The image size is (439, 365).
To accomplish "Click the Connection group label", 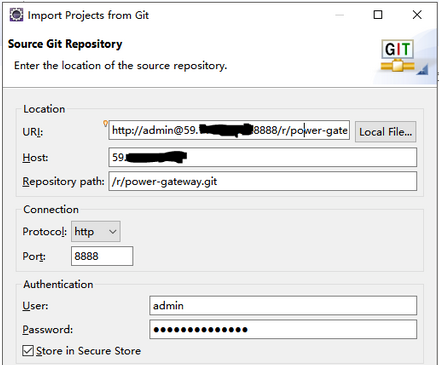I will 51,209.
